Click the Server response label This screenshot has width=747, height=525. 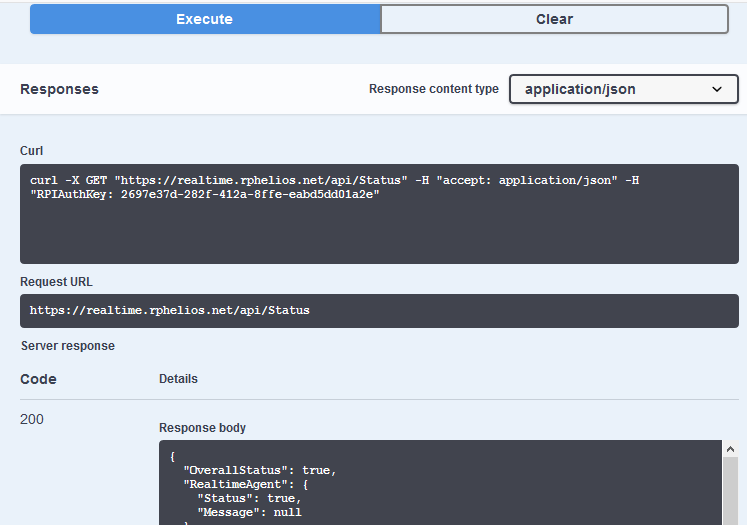coord(68,346)
